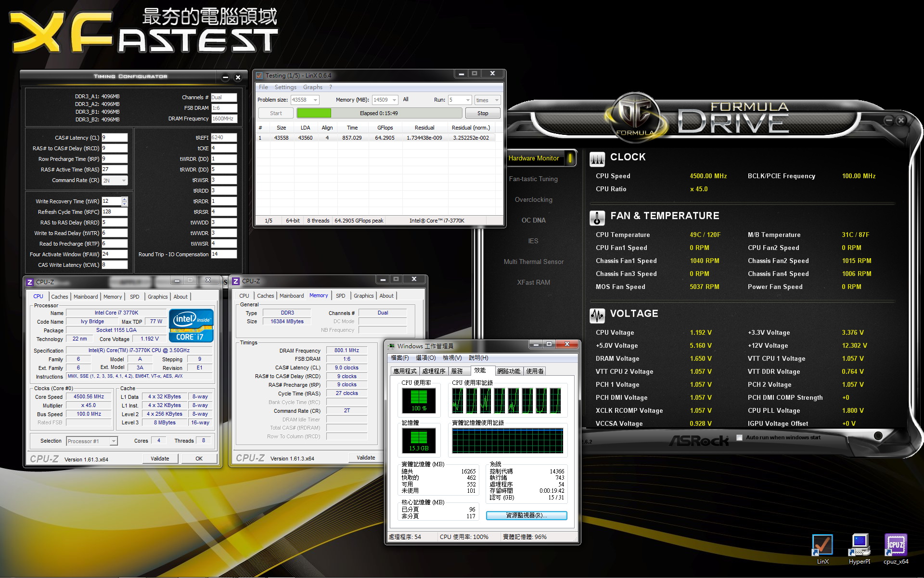Image resolution: width=924 pixels, height=578 pixels.
Task: Click the Intel Core i7 logo in CPU-Z
Action: click(191, 326)
